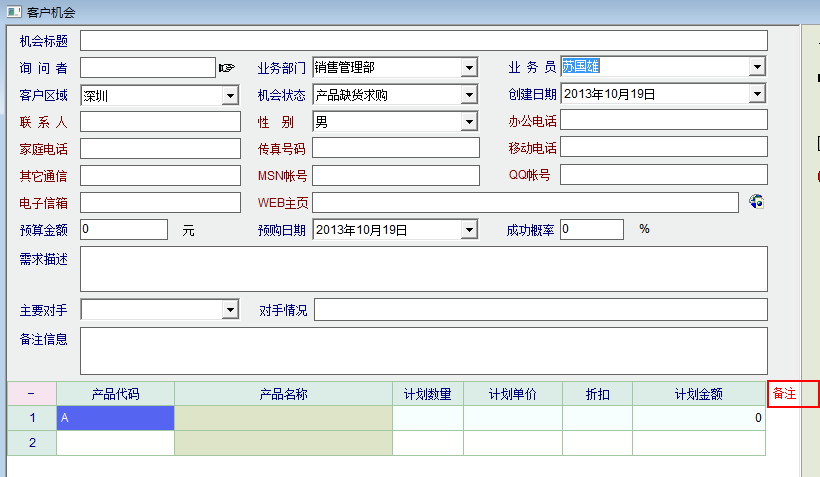Expand the 性别 dropdown
This screenshot has height=477, width=820.
(469, 122)
